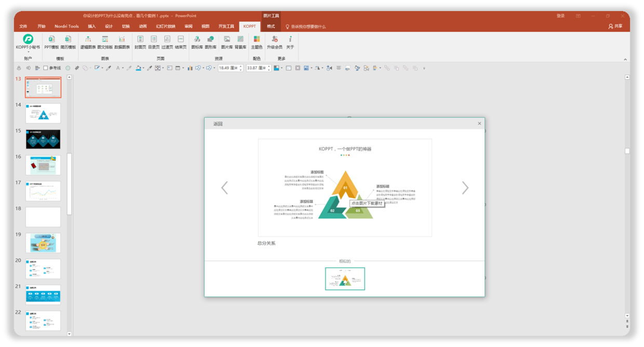Click the 关于 about icon

[x=290, y=39]
